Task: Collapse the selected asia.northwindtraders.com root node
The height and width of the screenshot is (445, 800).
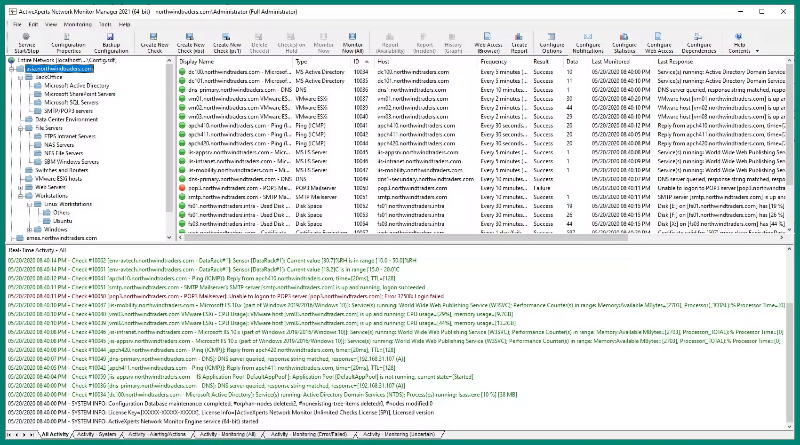Action: (x=12, y=69)
